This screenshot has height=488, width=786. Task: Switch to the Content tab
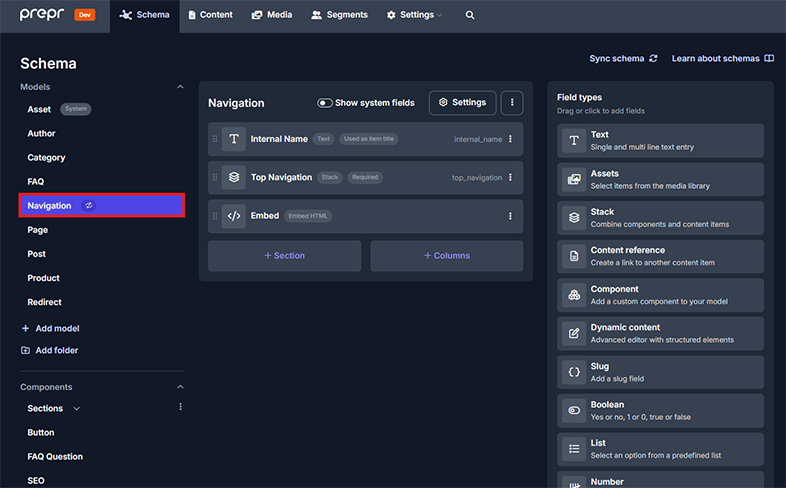(x=210, y=15)
